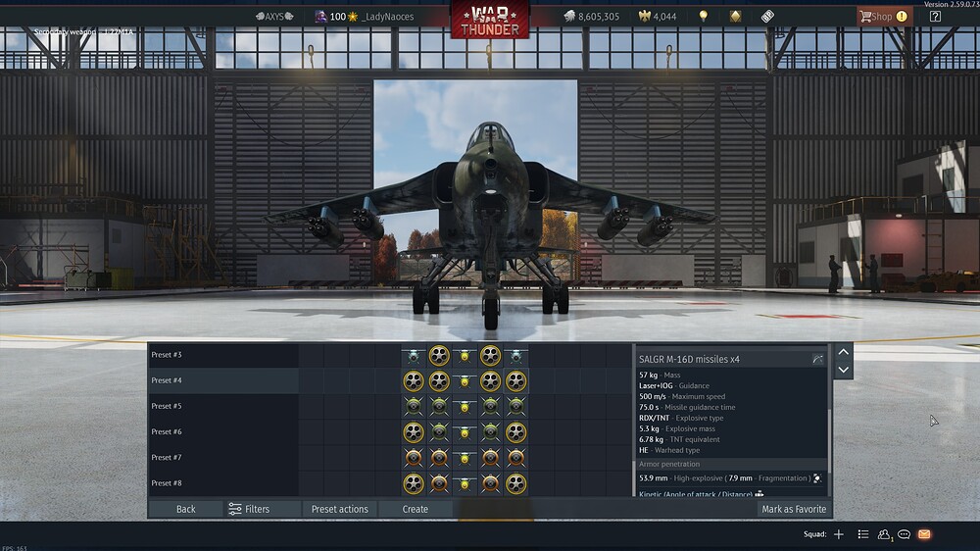The width and height of the screenshot is (980, 551).
Task: Click Preset #4 center pylon yellow icon
Action: [465, 380]
